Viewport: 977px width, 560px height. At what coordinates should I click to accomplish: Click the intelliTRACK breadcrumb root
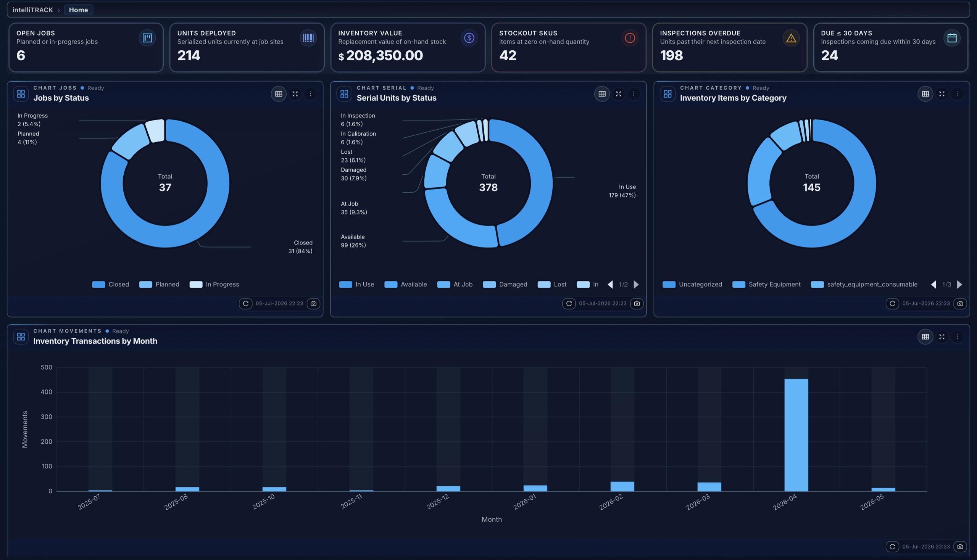(33, 10)
